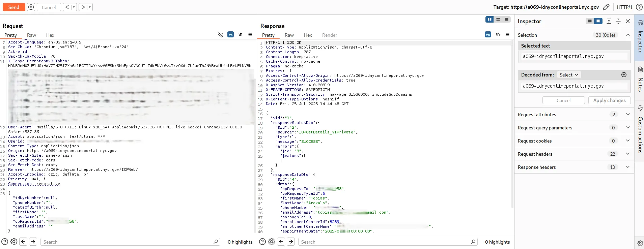Switch Response view to Raw tab
This screenshot has width=644, height=249.
pyautogui.click(x=289, y=35)
